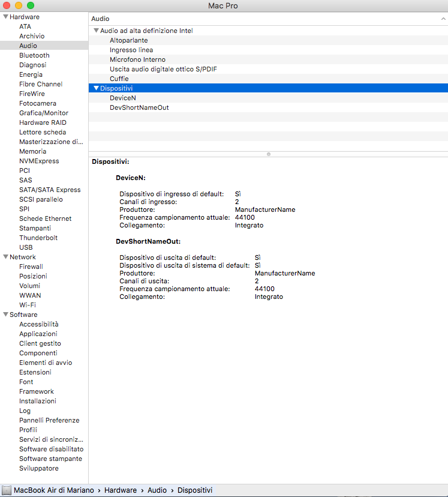Show Memoria information
448x497 pixels.
click(x=32, y=151)
